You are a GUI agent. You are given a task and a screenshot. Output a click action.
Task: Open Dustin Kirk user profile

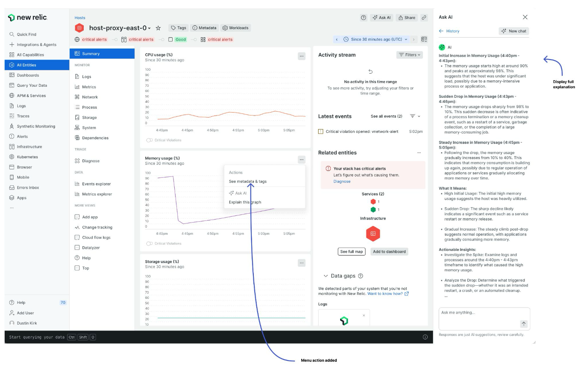coord(23,323)
